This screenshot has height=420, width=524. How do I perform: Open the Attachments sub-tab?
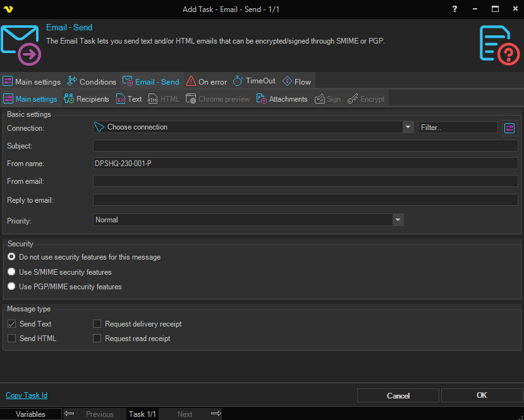click(x=282, y=99)
